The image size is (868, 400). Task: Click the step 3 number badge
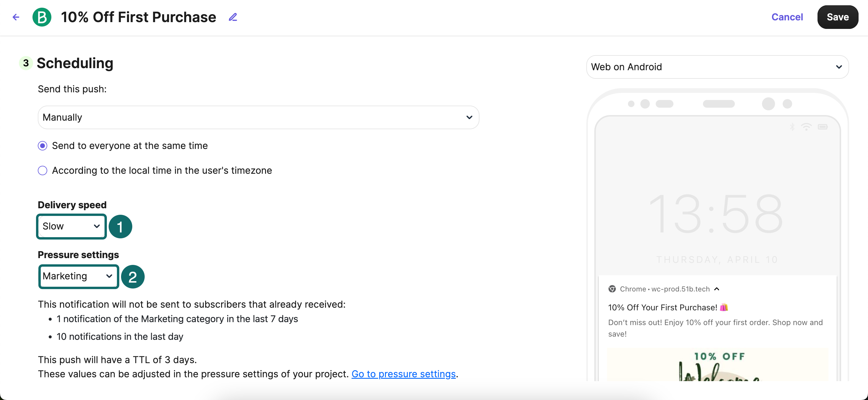tap(26, 63)
